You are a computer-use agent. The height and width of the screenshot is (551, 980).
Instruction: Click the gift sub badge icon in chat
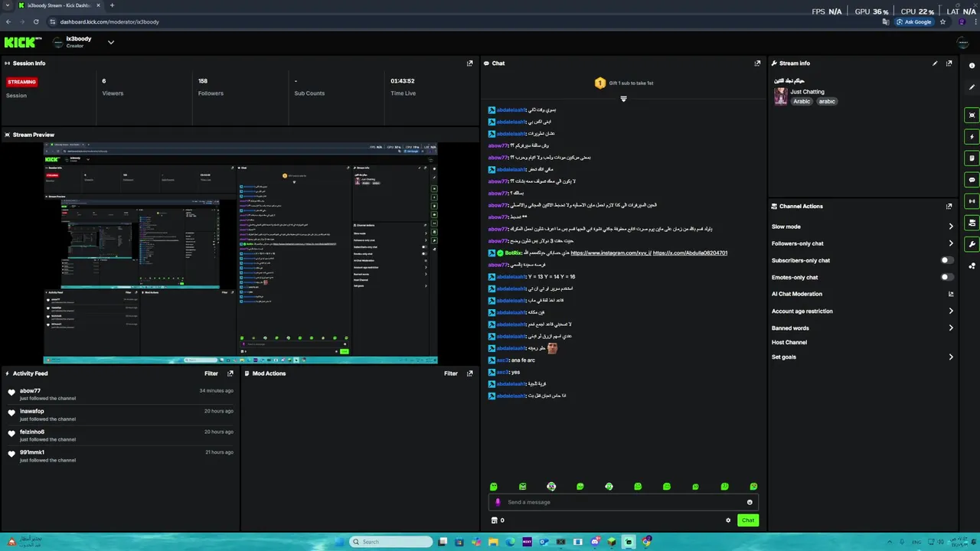coord(600,83)
